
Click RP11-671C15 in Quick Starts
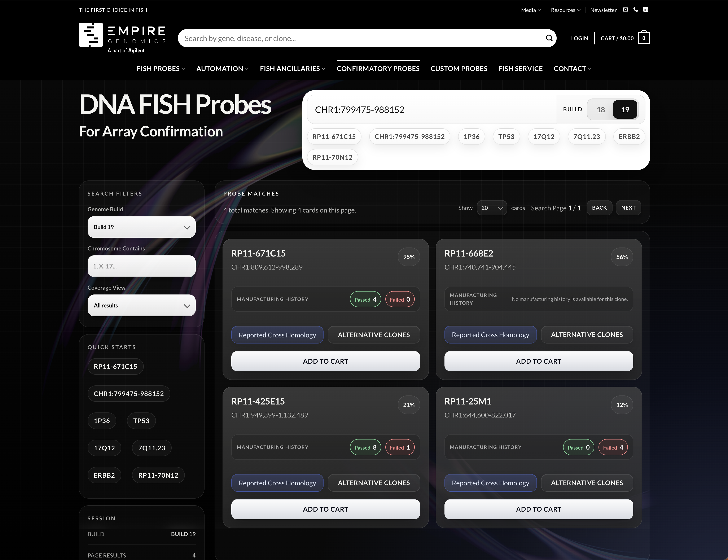coord(115,366)
